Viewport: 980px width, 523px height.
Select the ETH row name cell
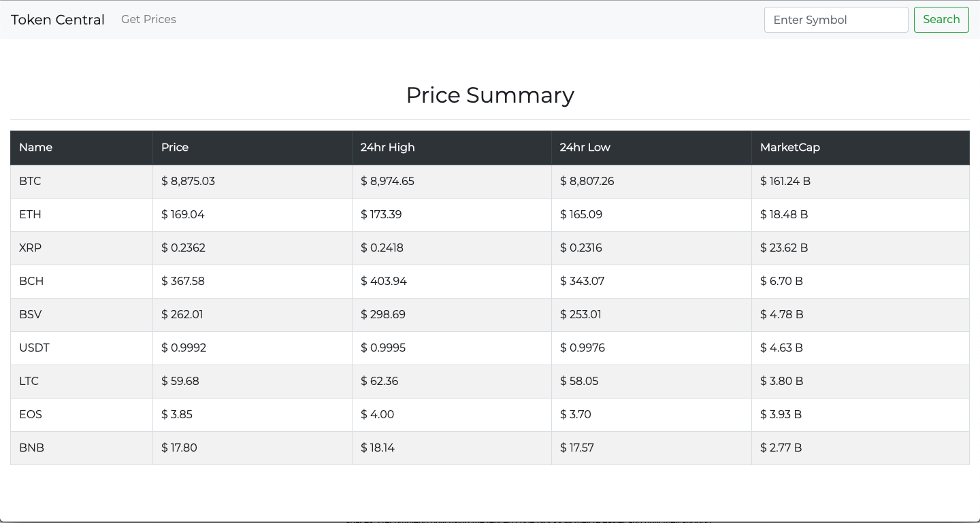(x=30, y=215)
